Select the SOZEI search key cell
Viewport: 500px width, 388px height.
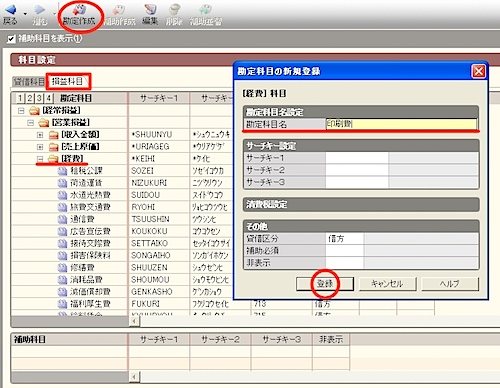pos(159,171)
